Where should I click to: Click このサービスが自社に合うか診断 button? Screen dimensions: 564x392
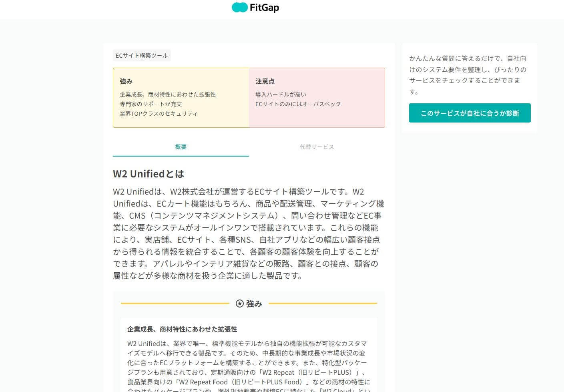click(470, 113)
